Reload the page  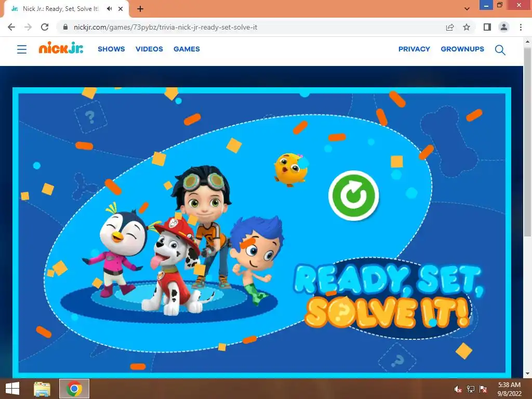coord(45,27)
